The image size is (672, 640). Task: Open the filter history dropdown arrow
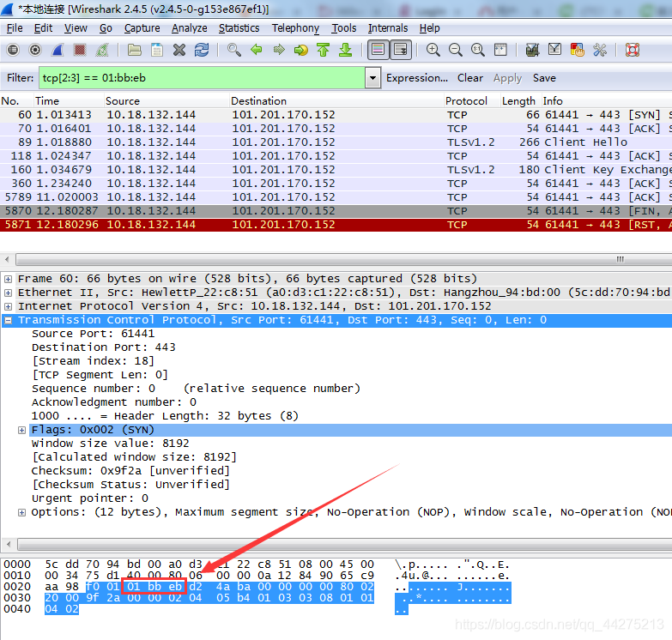[372, 78]
